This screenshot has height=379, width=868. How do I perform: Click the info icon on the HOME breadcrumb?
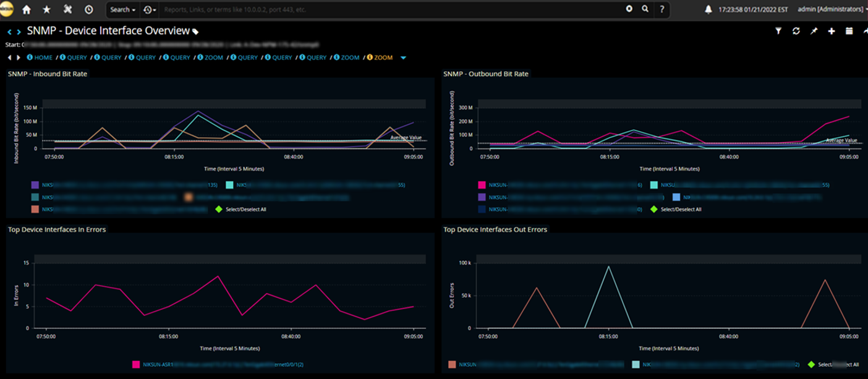coord(30,57)
